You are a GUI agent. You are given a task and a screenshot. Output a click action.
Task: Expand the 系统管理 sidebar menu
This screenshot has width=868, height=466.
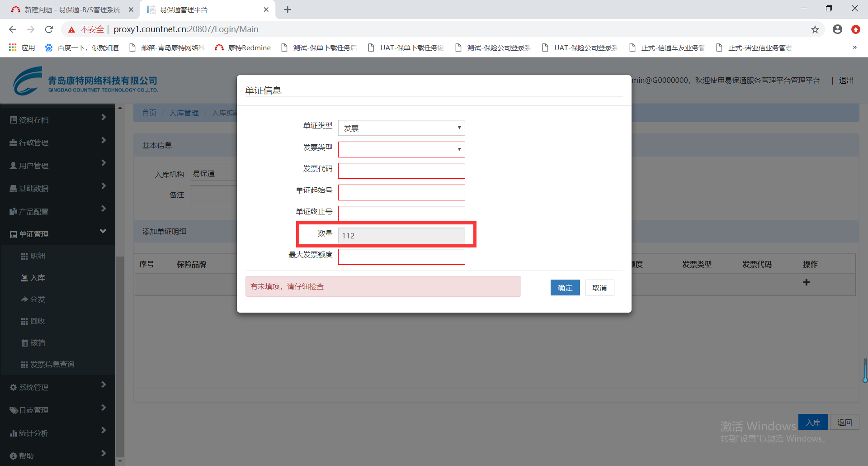point(58,387)
